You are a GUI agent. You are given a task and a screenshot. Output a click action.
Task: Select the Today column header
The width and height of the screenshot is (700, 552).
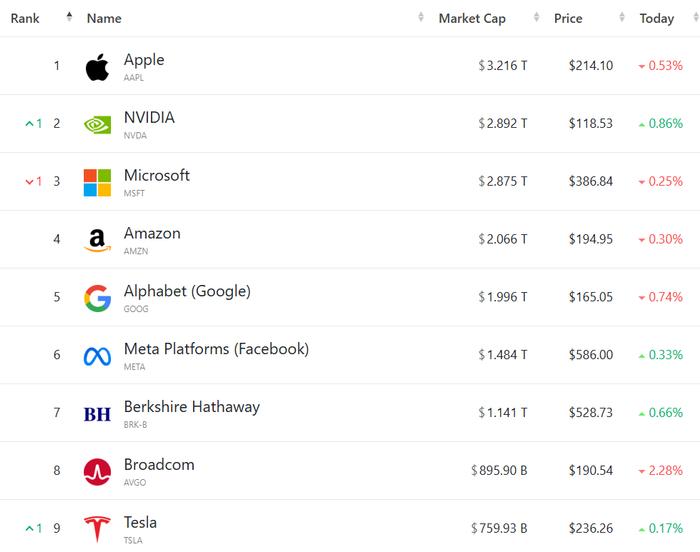[x=657, y=18]
